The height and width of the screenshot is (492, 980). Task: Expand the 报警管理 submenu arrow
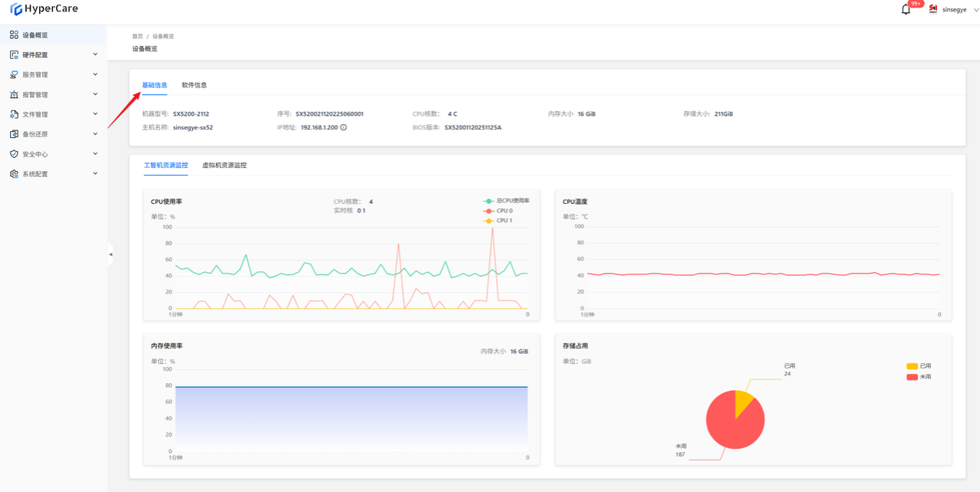point(95,94)
